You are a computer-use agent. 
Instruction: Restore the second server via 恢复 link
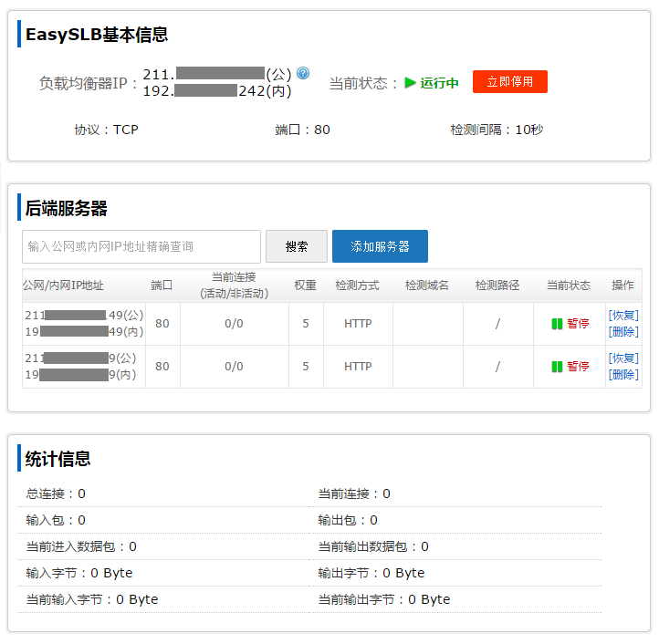coord(623,358)
